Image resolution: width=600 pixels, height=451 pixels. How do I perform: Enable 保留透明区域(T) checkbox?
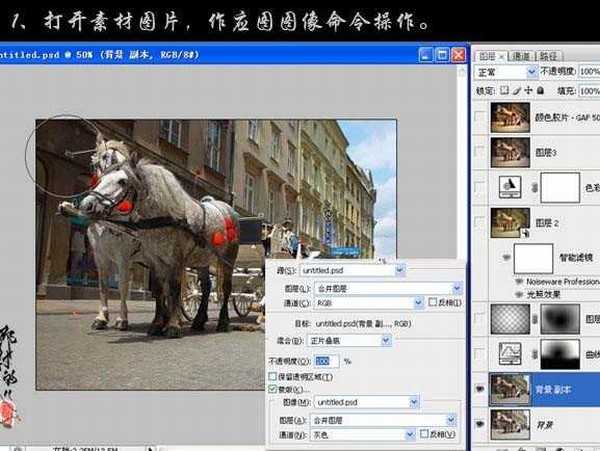[272, 377]
